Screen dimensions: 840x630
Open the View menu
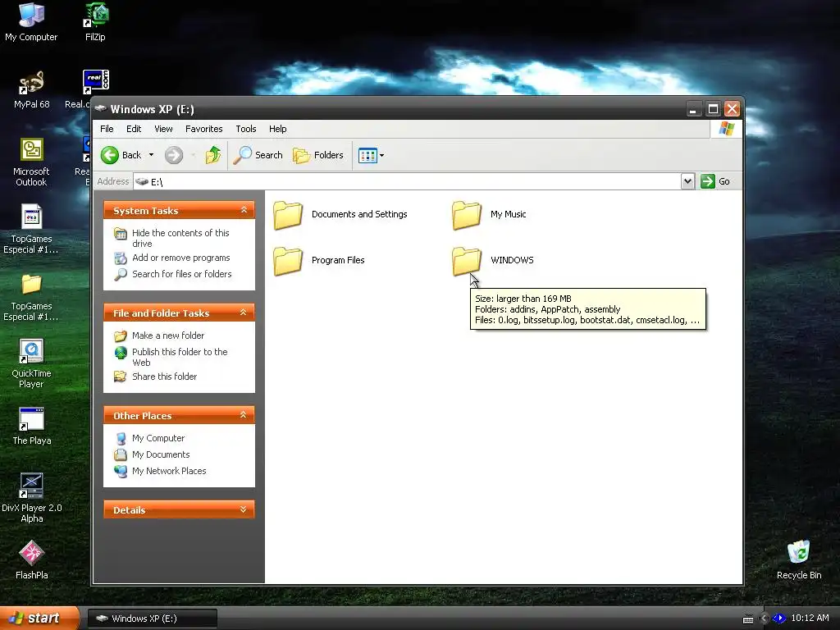(163, 129)
